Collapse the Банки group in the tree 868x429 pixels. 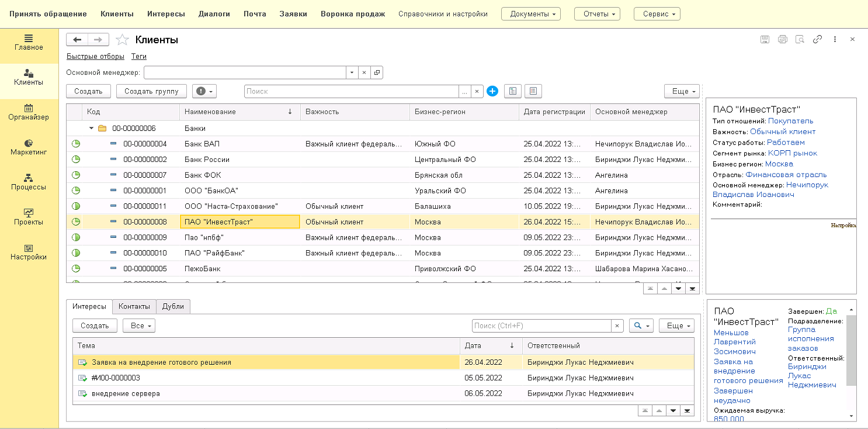[91, 128]
